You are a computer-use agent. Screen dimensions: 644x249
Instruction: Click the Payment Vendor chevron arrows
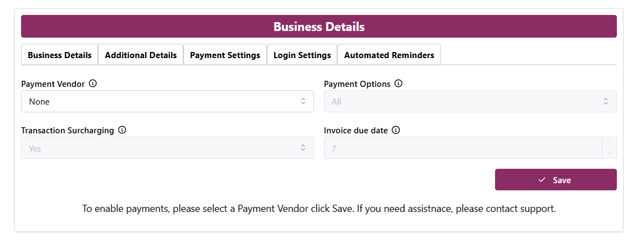click(x=303, y=101)
